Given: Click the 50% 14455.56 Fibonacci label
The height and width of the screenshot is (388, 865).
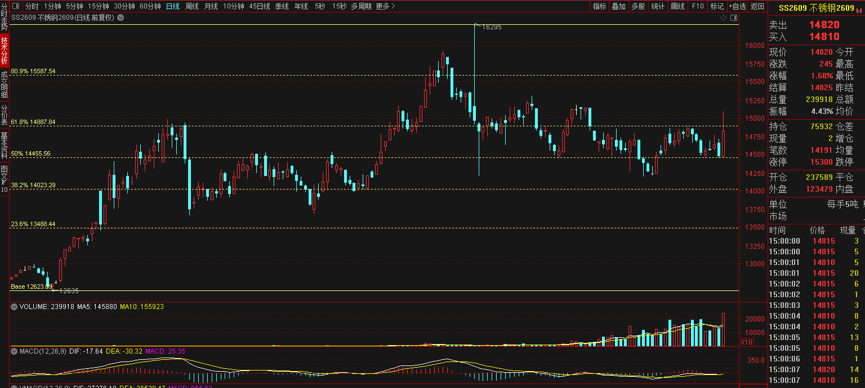Looking at the screenshot, I should pyautogui.click(x=31, y=153).
